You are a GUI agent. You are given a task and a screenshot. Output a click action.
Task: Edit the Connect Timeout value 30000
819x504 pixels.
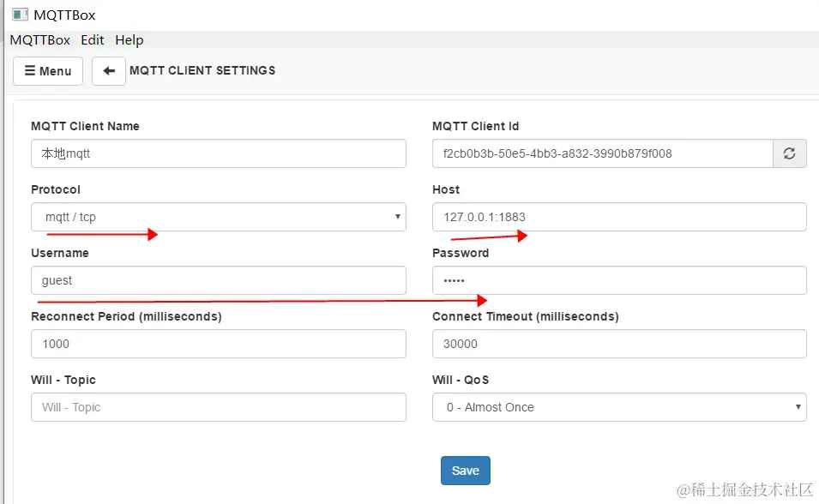(618, 344)
